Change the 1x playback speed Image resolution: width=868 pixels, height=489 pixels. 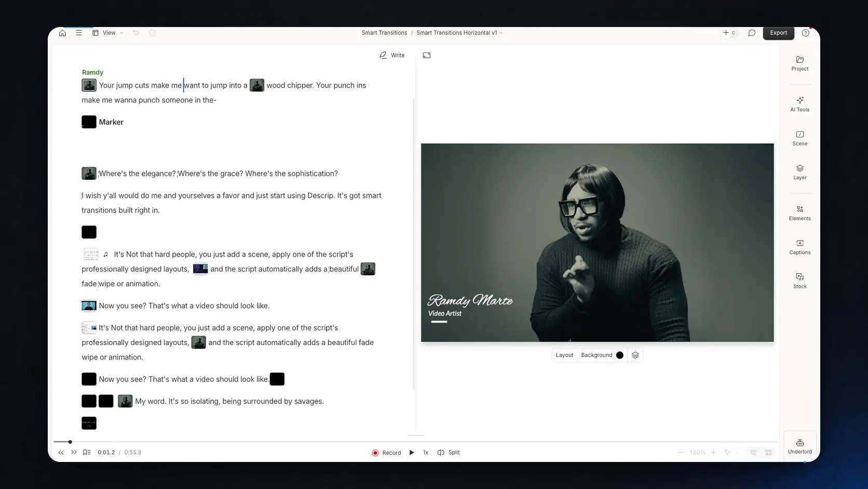(426, 453)
